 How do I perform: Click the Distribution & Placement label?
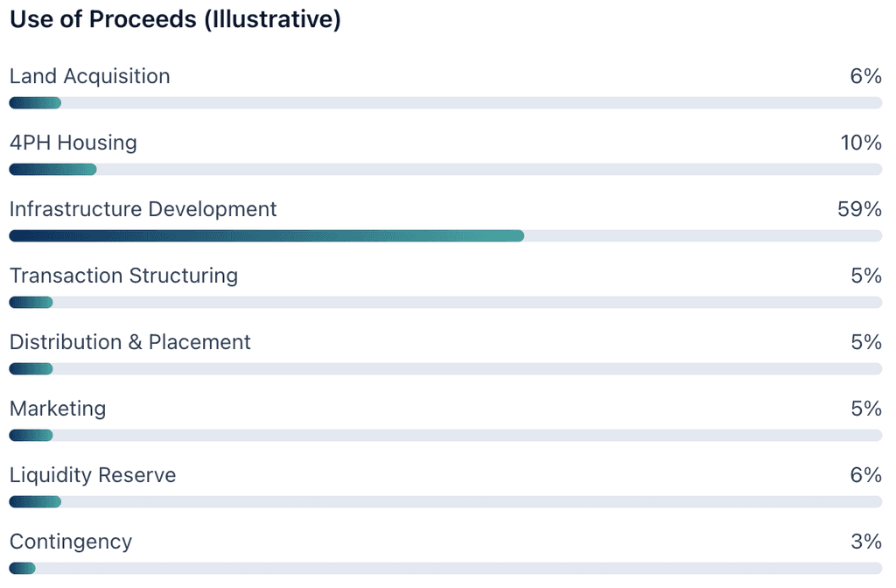tap(130, 342)
